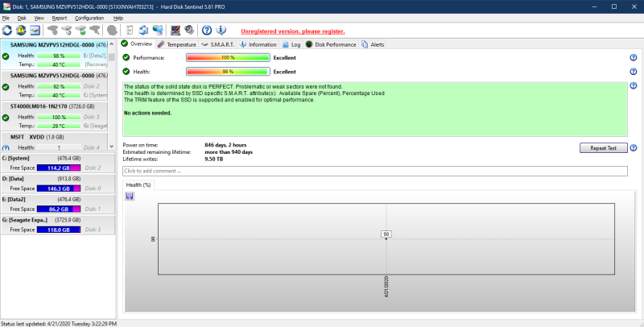Open Help via the blue question mark toolbar icon
This screenshot has height=327, width=644.
pos(207,30)
